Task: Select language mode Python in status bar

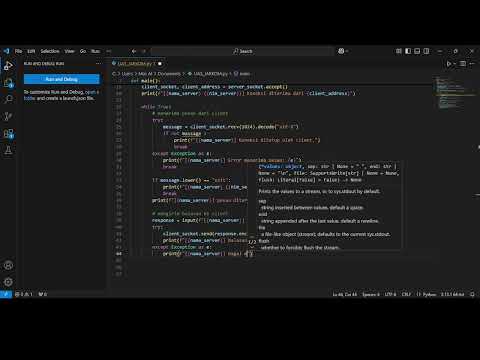Action: 427,294
